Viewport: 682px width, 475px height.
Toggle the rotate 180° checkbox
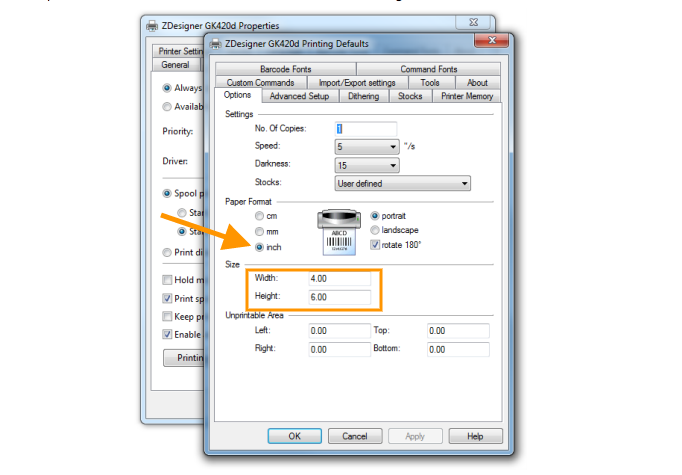tap(374, 245)
